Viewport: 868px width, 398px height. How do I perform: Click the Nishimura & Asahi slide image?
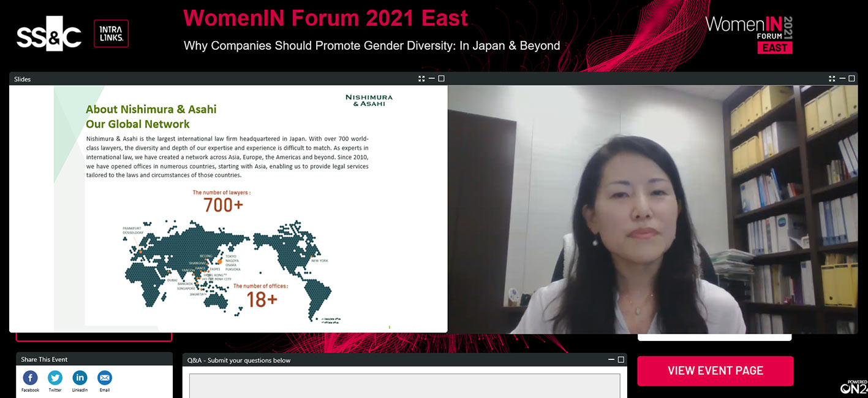coord(228,209)
